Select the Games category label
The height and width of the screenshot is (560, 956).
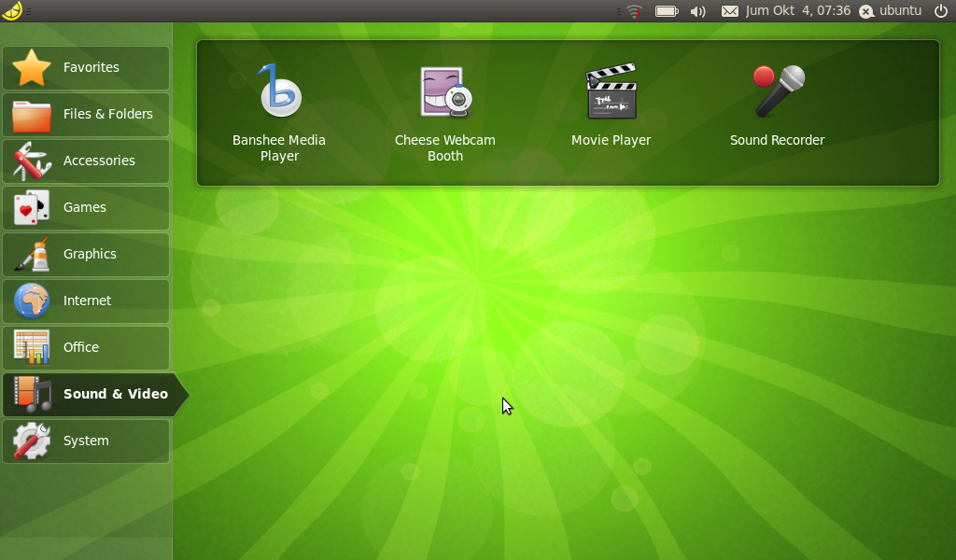click(x=85, y=208)
